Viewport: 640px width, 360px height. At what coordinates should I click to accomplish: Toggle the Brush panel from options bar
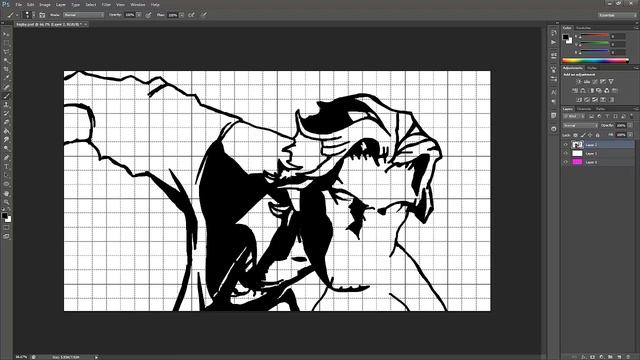[x=42, y=15]
